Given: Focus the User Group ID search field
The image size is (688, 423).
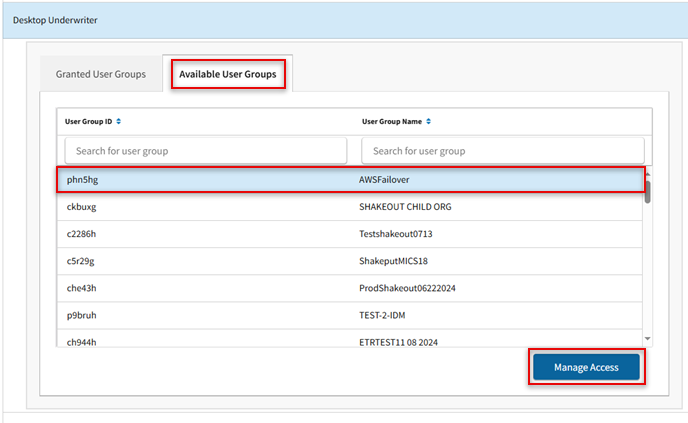Looking at the screenshot, I should pyautogui.click(x=206, y=151).
